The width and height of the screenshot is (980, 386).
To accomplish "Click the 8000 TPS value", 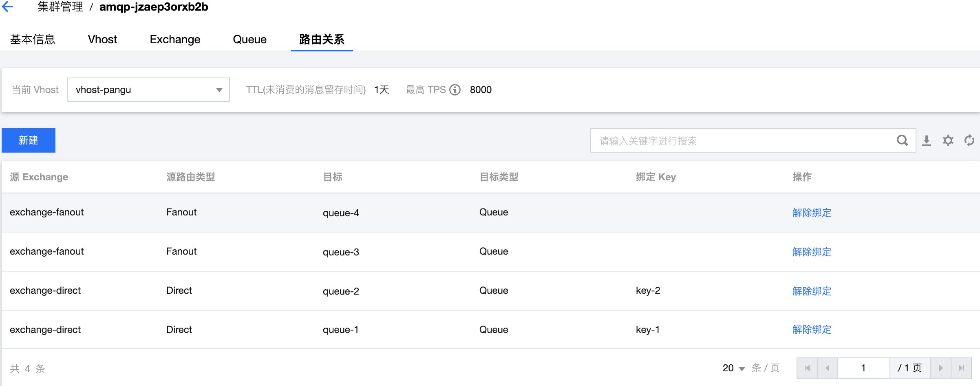I will coord(481,90).
